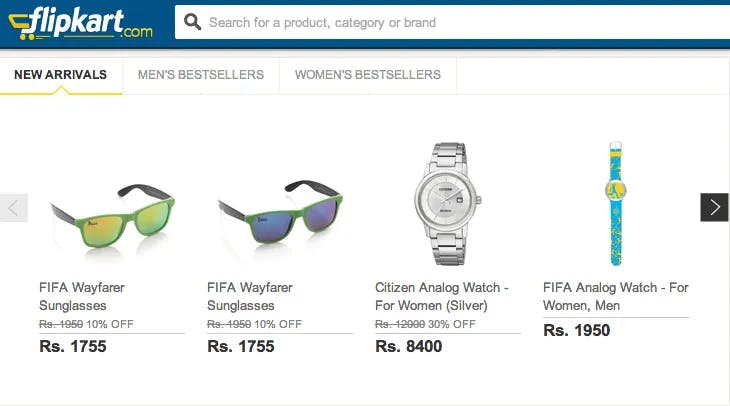Show next products with right arrow
This screenshot has width=730, height=406.
(x=714, y=207)
